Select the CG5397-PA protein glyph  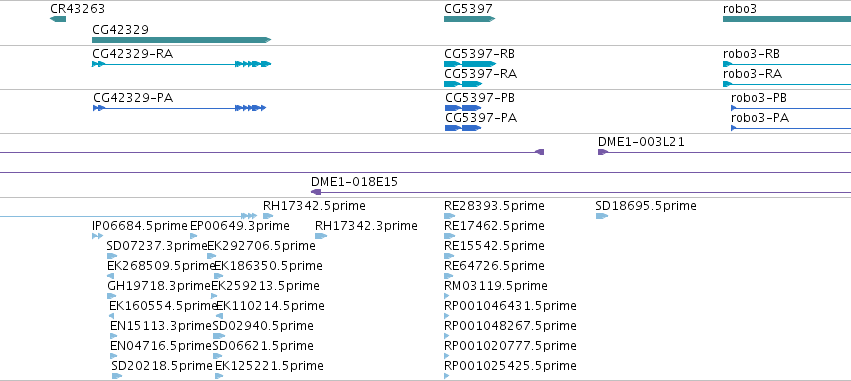point(463,128)
